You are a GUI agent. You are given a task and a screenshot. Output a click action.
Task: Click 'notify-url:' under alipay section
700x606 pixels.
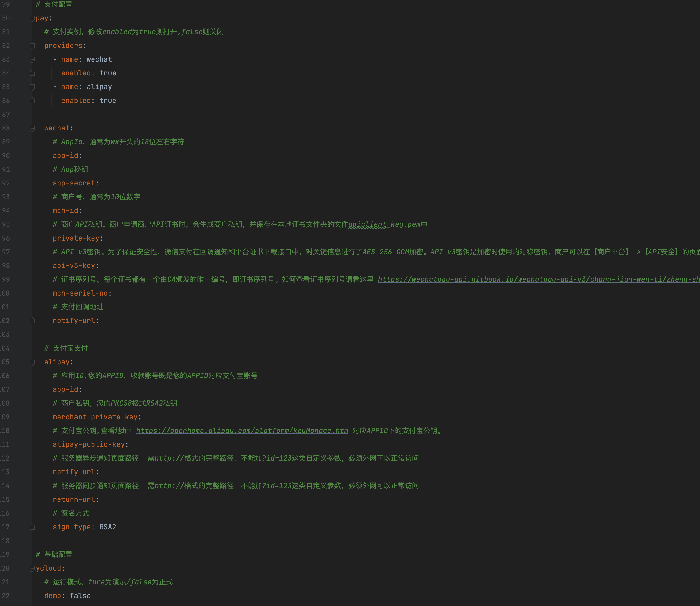pyautogui.click(x=76, y=472)
